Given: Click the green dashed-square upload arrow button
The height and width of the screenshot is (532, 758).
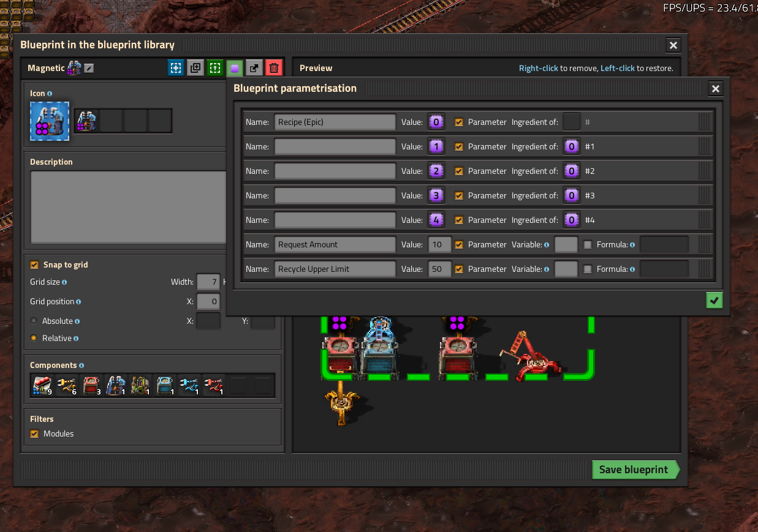Looking at the screenshot, I should pyautogui.click(x=215, y=68).
